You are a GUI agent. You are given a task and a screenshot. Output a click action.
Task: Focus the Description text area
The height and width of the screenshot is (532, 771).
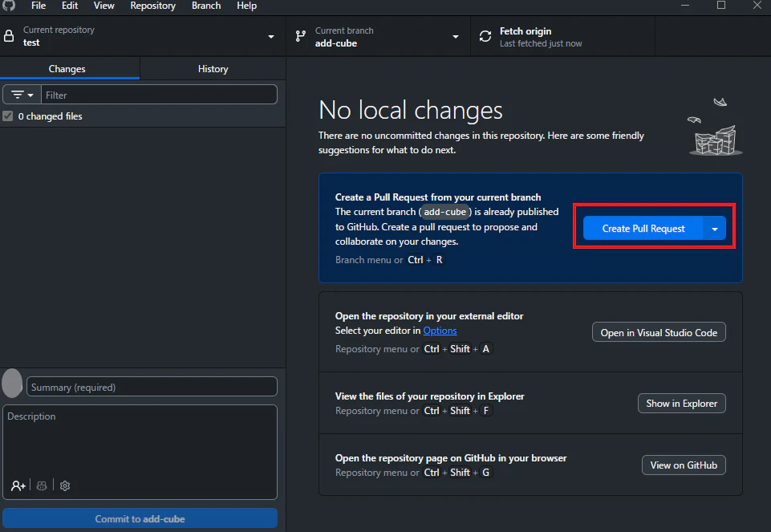tap(140, 441)
